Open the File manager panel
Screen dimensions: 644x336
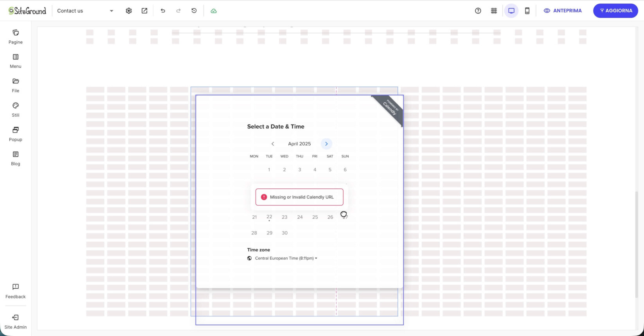(x=16, y=85)
